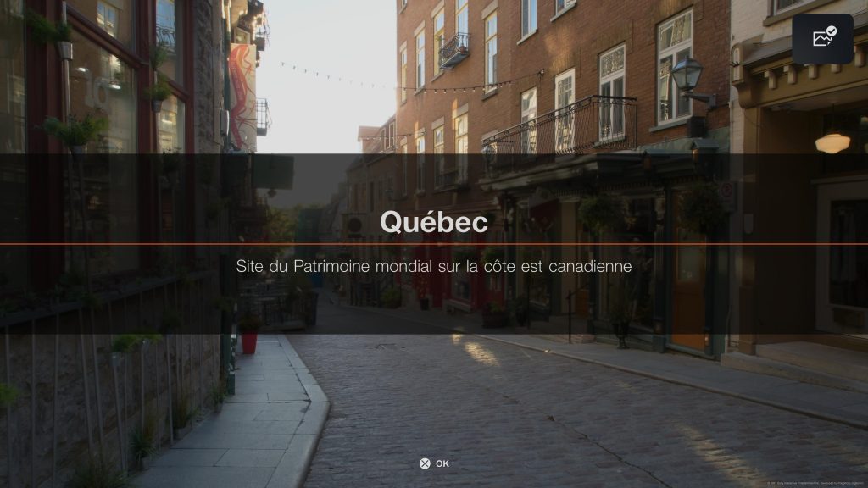Image resolution: width=868 pixels, height=488 pixels.
Task: Click the small upper balcony near the sky
Action: tap(455, 50)
